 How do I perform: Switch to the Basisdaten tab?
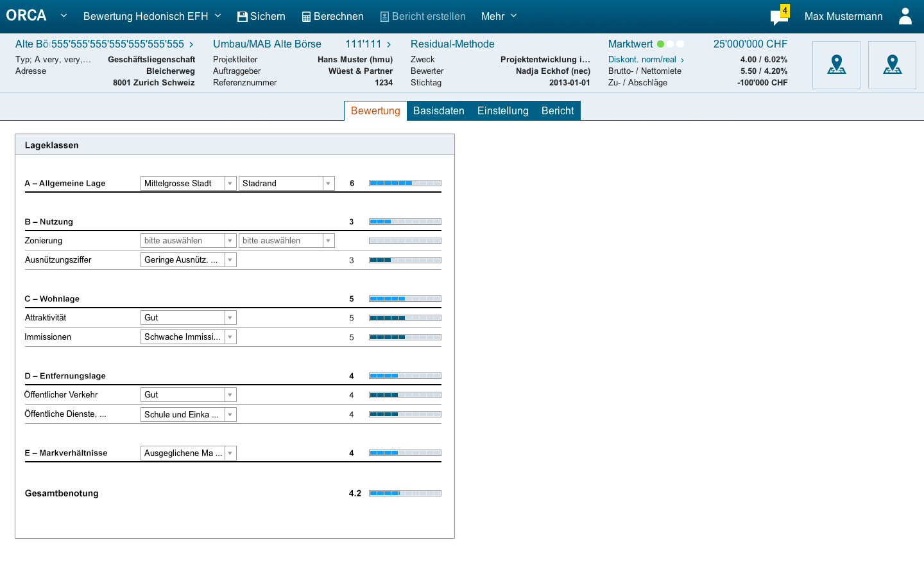(439, 110)
